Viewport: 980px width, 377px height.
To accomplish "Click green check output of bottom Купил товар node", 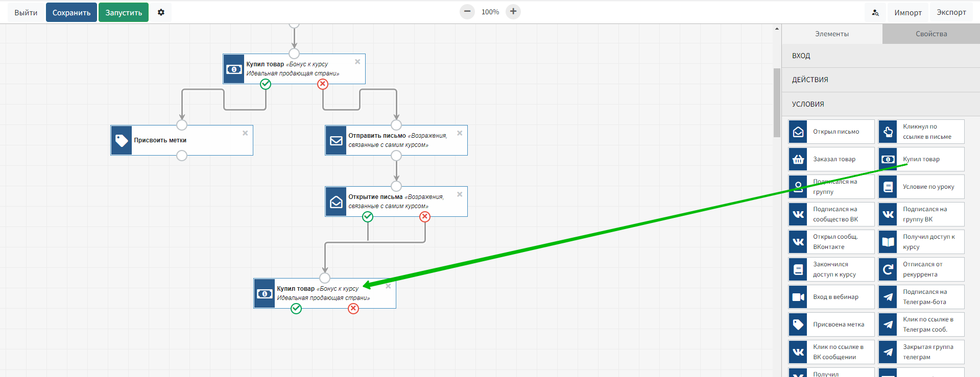I will pos(296,309).
